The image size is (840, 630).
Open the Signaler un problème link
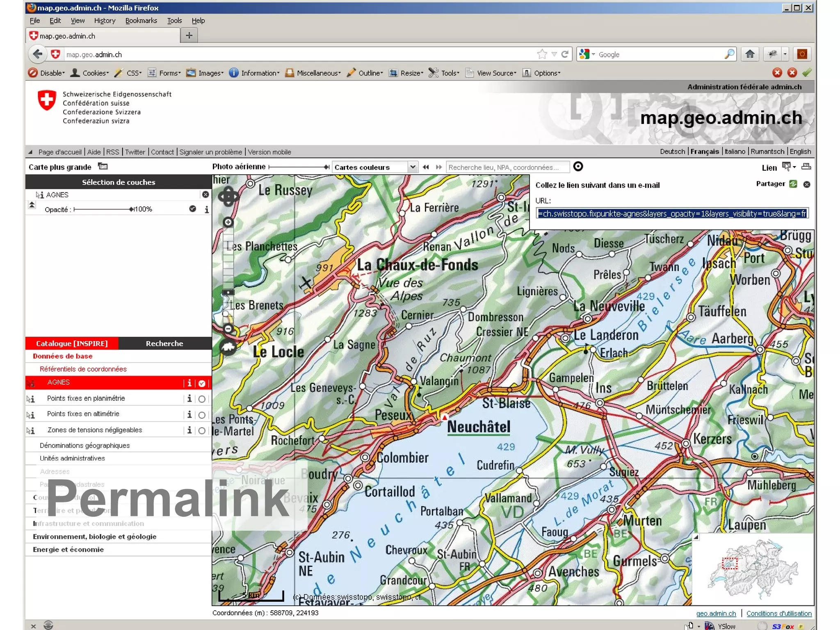[211, 152]
